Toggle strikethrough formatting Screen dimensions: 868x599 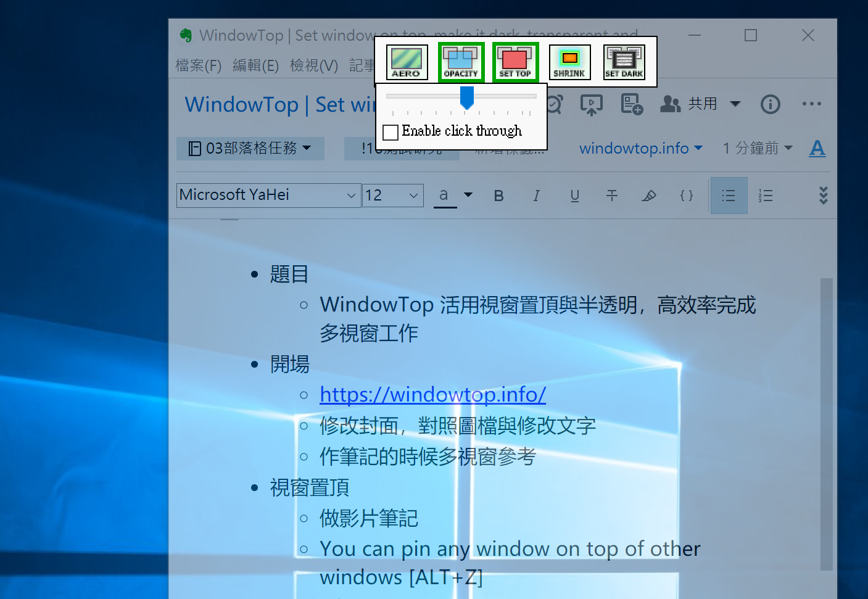pyautogui.click(x=612, y=196)
